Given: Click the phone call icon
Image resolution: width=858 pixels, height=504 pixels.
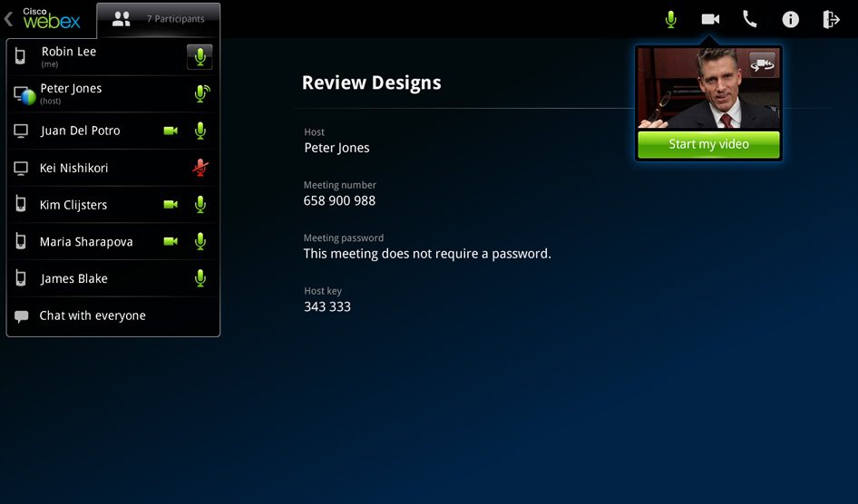Looking at the screenshot, I should point(750,19).
